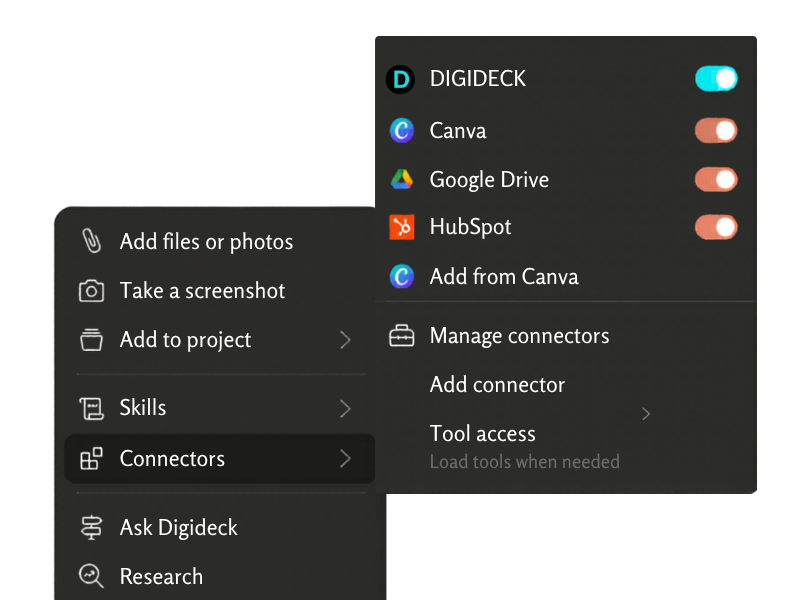Image resolution: width=800 pixels, height=600 pixels.
Task: Click the Canva logo next to Add from Canva
Action: [x=402, y=277]
